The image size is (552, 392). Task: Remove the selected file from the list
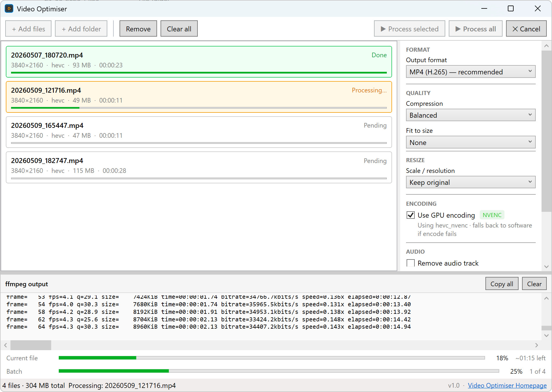138,29
